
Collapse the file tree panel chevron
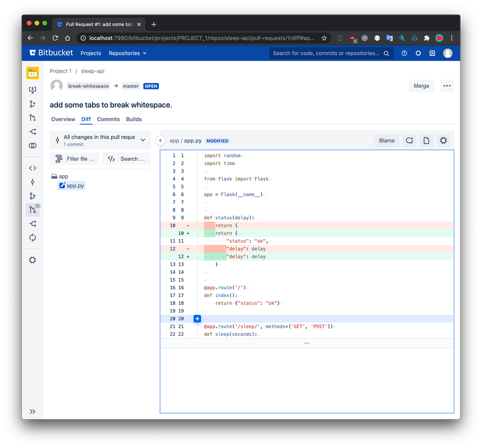pyautogui.click(x=160, y=141)
